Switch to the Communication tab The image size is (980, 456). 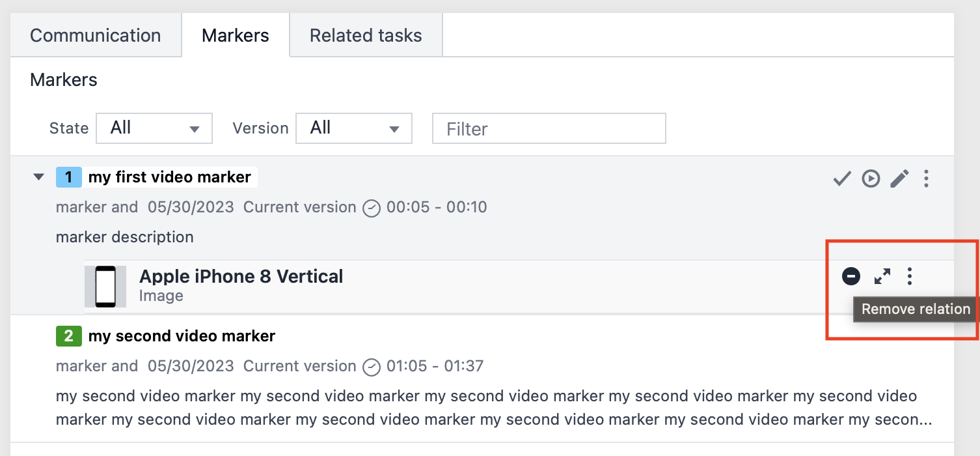(95, 35)
